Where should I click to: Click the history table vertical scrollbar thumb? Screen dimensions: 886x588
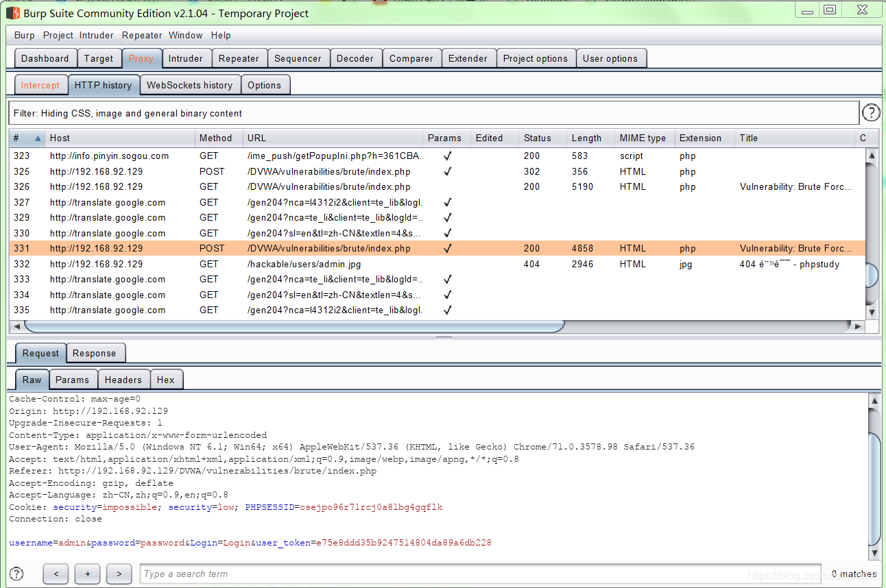872,275
